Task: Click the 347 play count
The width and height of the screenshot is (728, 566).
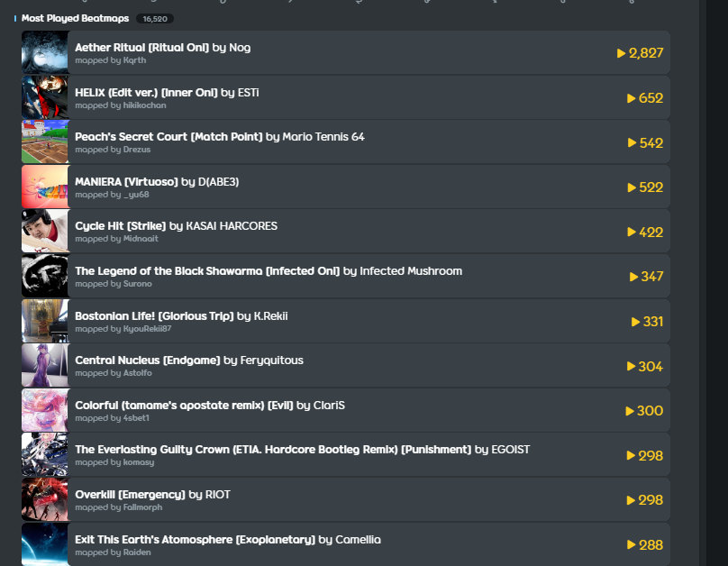Action: tap(651, 277)
